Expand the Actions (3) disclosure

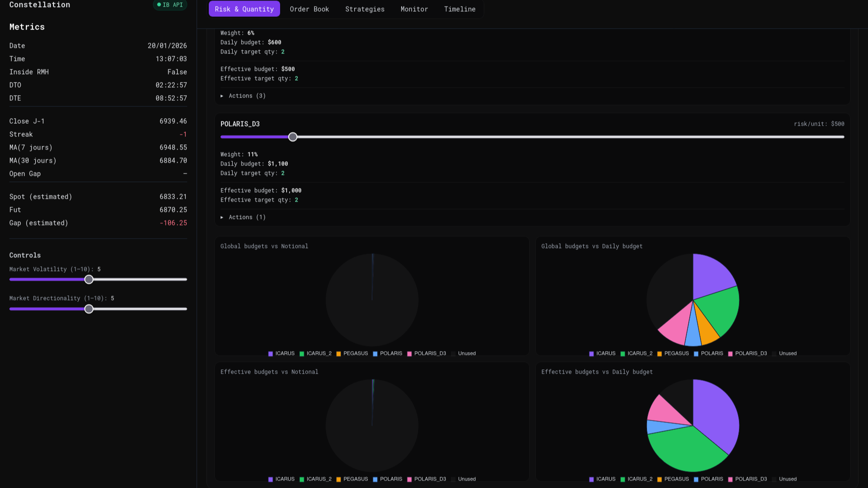point(243,96)
